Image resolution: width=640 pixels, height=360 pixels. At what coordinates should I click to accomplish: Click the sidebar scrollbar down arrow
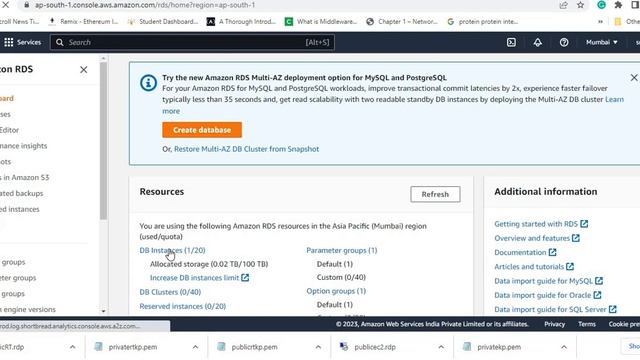pos(103,311)
